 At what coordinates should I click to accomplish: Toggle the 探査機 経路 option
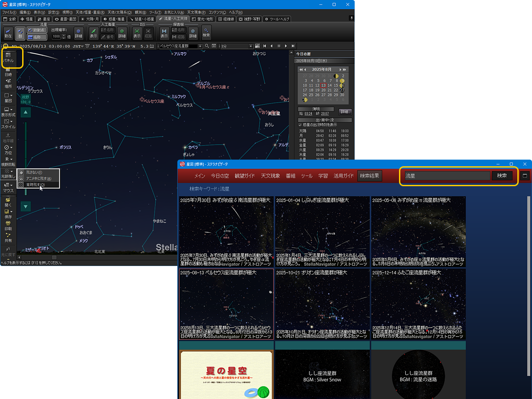point(178,37)
